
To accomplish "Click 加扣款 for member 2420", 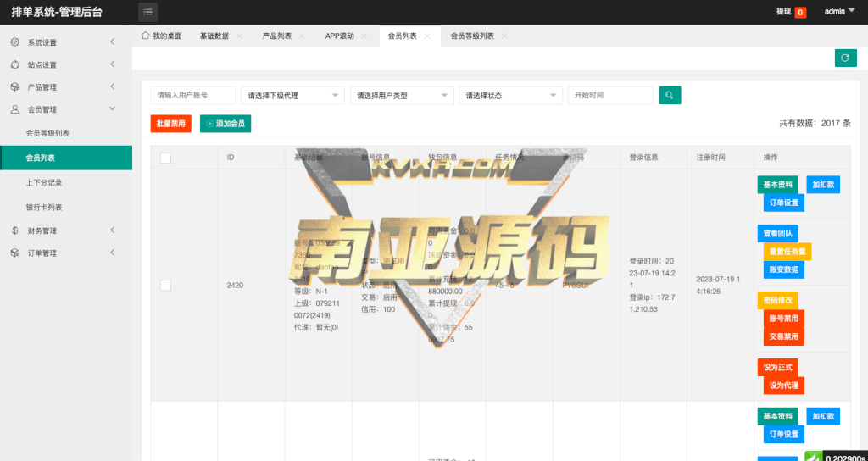I will pyautogui.click(x=823, y=185).
